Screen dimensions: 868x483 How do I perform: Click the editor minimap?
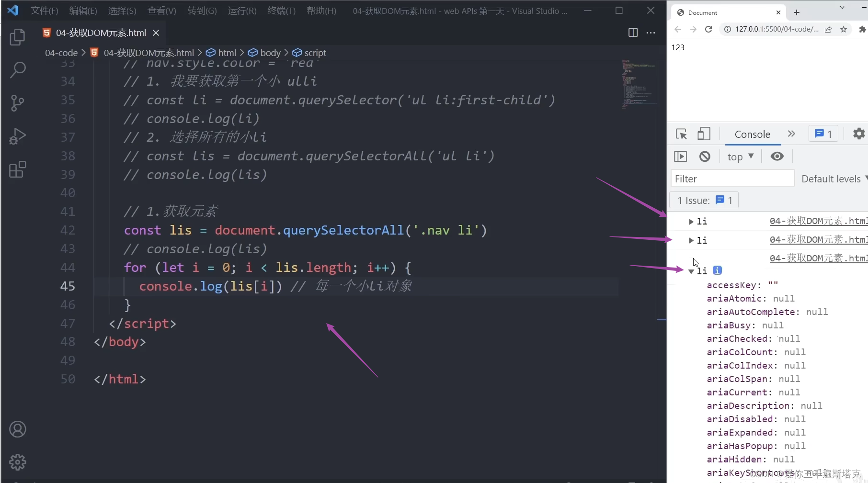tap(639, 84)
